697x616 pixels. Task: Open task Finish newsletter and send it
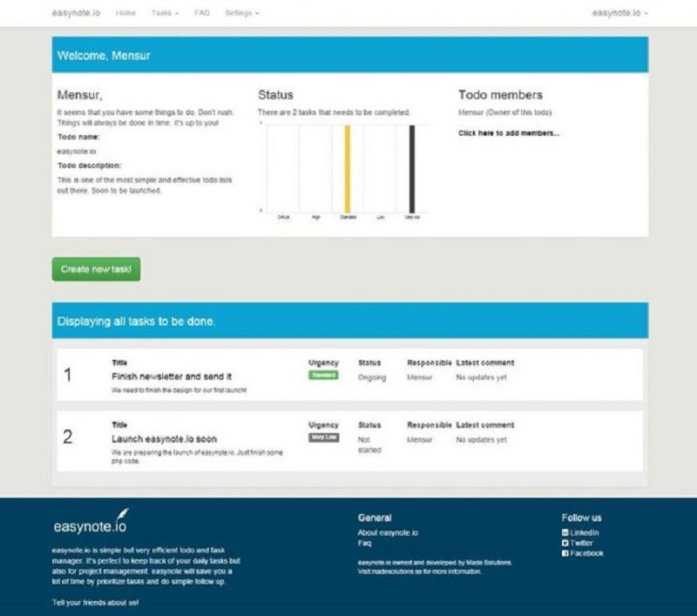pos(172,376)
